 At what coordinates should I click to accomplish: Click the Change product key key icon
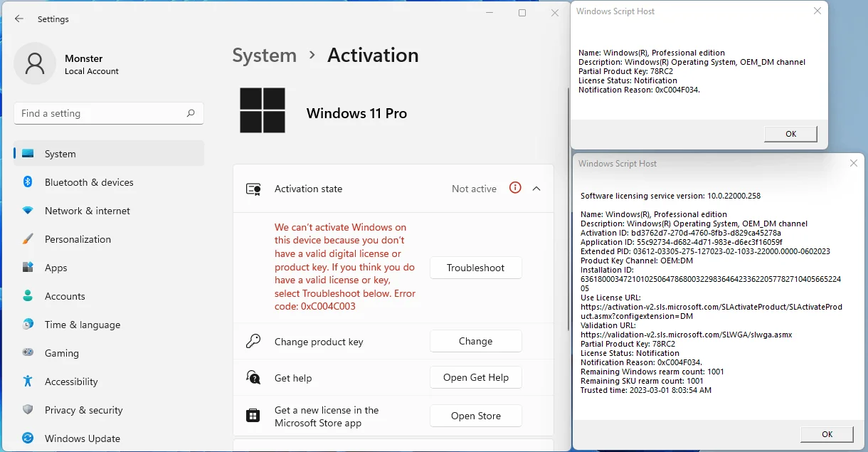pyautogui.click(x=253, y=341)
